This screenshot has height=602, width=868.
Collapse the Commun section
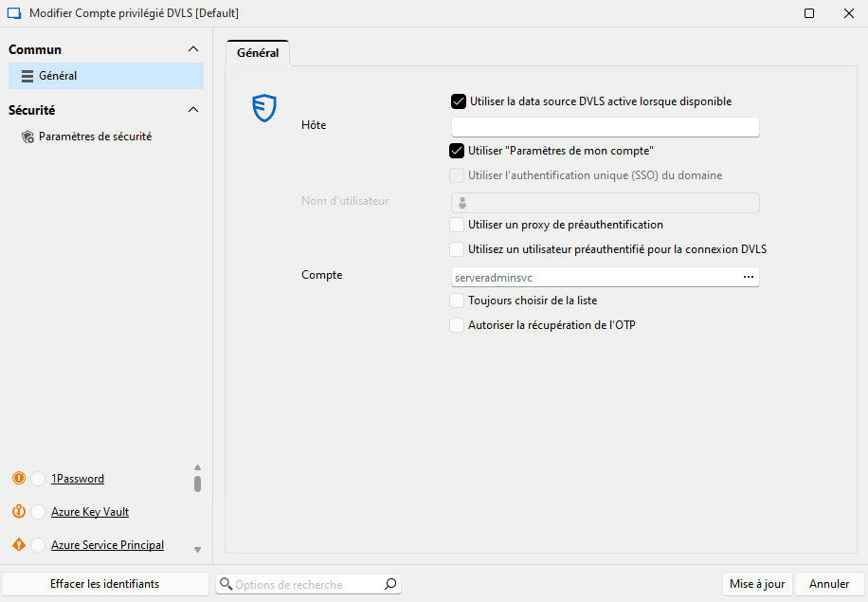pos(193,48)
